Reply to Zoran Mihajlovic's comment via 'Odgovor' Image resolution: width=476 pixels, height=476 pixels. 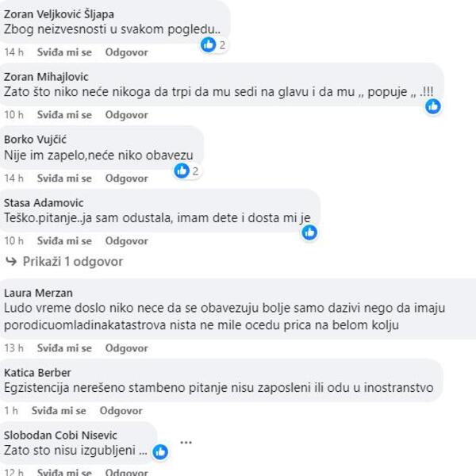coord(127,115)
